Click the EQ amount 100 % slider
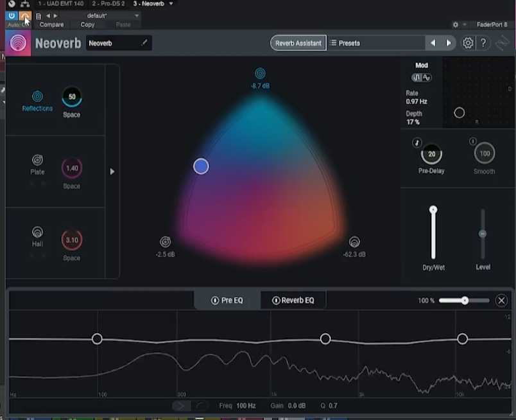 (x=464, y=300)
